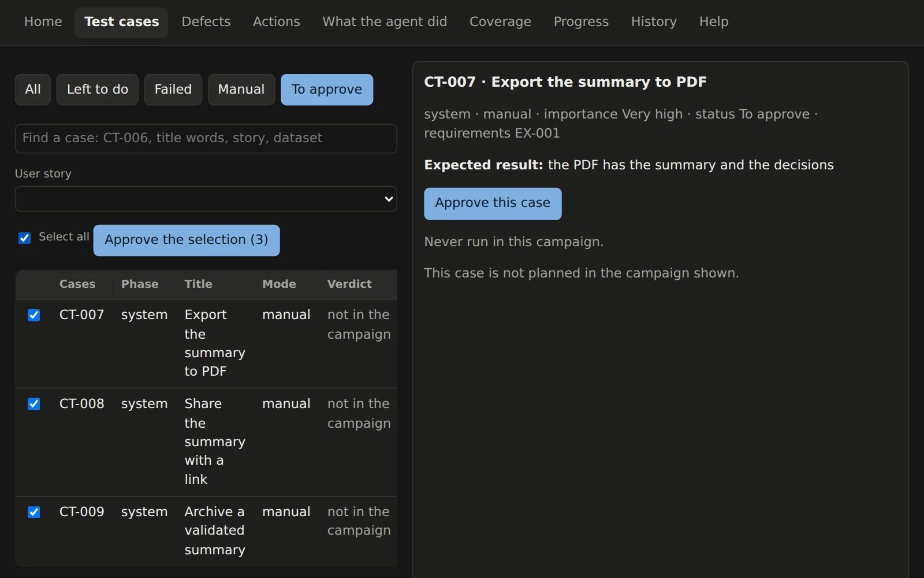Open Share the summary with a link title

[215, 442]
